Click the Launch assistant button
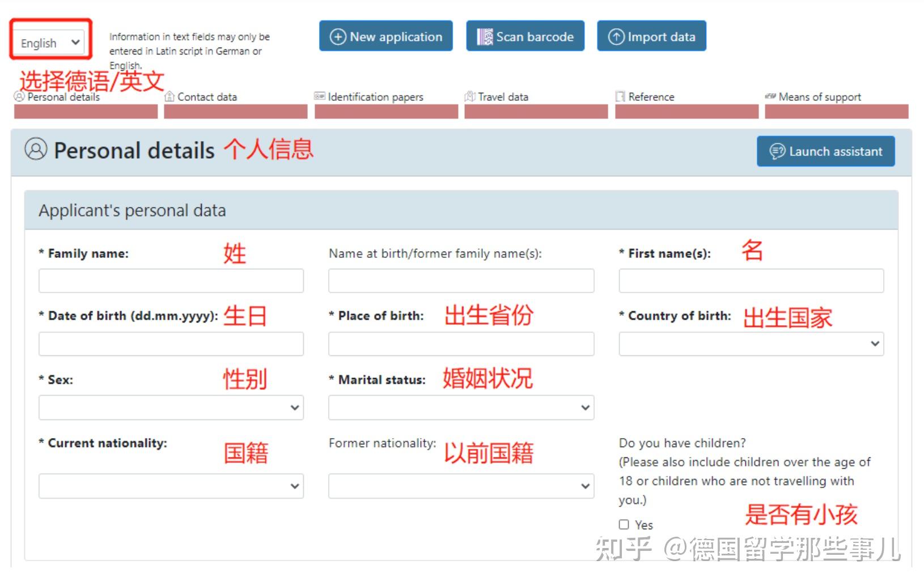924x586 pixels. coord(825,151)
